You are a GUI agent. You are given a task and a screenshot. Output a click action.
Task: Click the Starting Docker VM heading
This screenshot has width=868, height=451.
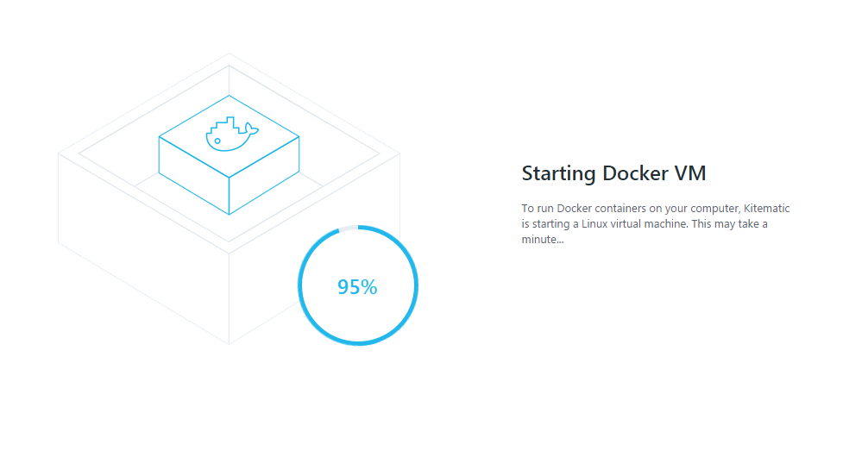click(x=613, y=173)
